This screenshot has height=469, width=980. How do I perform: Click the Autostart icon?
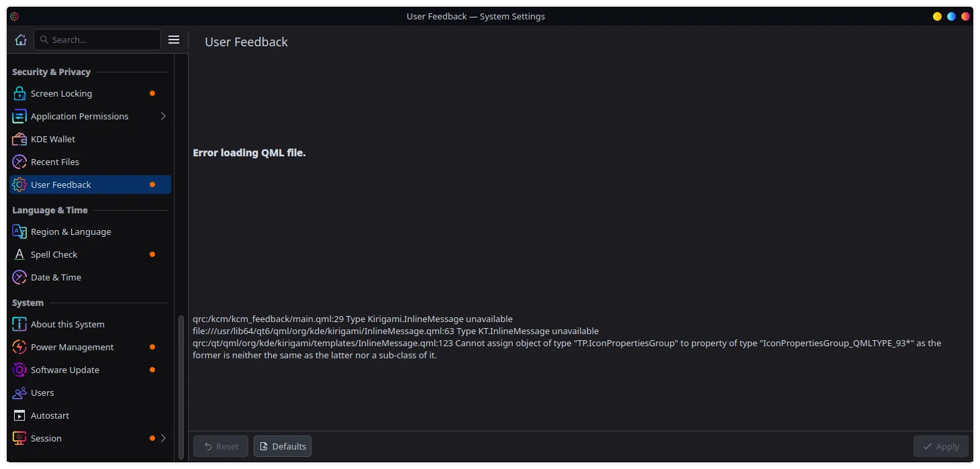point(19,415)
